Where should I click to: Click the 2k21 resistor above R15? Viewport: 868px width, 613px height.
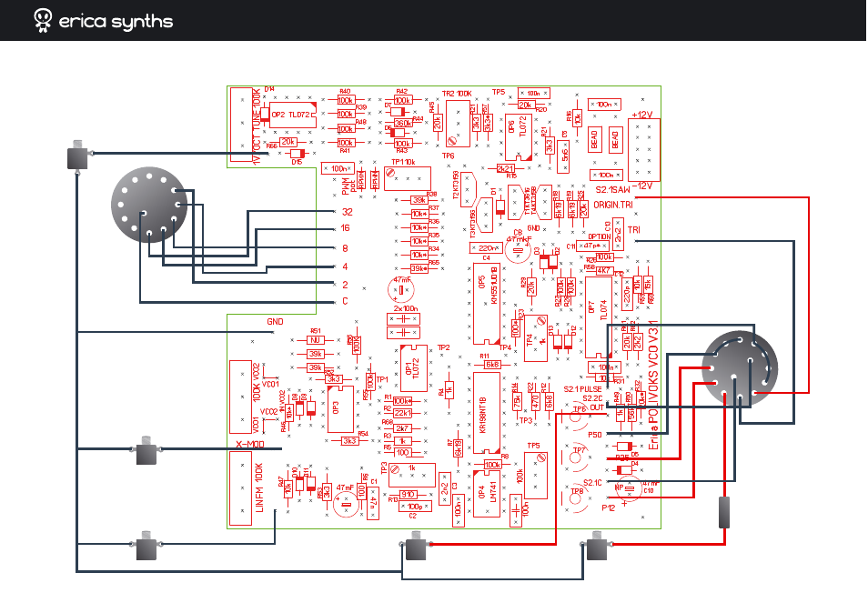tap(505, 168)
